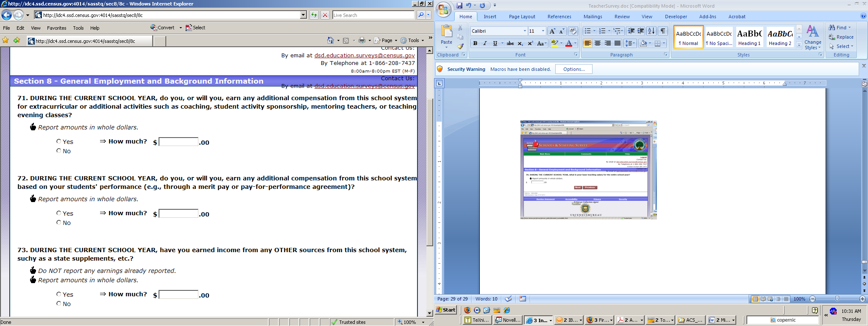Open the Paragraph dialog launcher
The image size is (868, 326).
[x=665, y=55]
